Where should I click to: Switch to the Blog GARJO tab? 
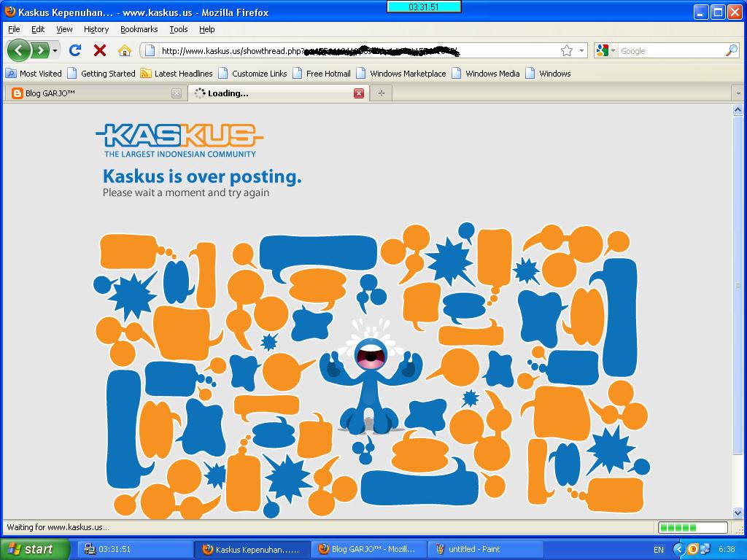pyautogui.click(x=88, y=93)
